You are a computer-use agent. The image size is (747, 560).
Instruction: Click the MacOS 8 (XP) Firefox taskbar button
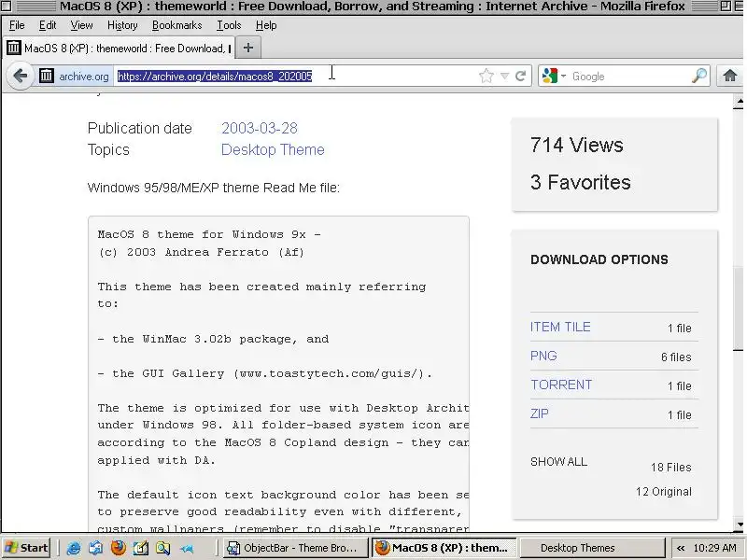[x=444, y=548]
